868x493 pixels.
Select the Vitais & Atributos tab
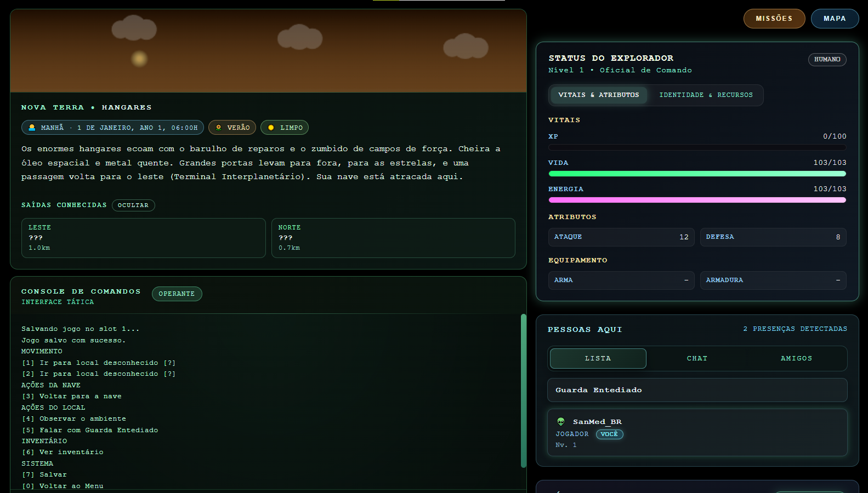point(598,95)
